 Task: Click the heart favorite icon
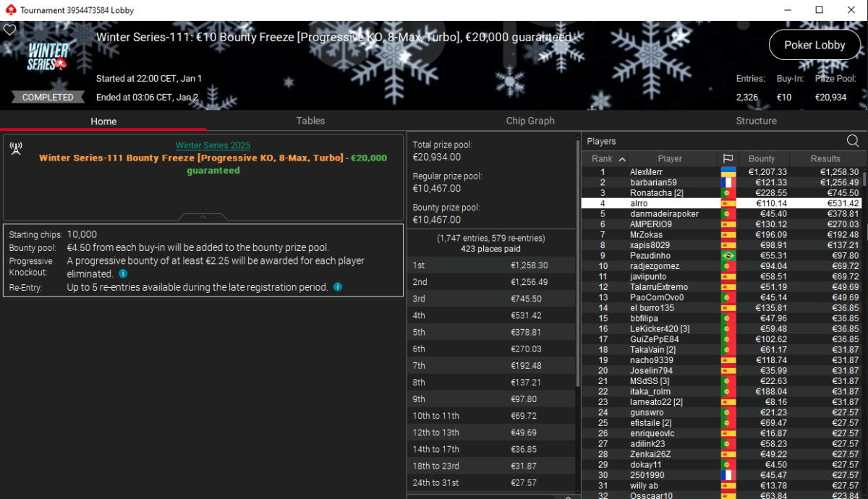coord(9,30)
